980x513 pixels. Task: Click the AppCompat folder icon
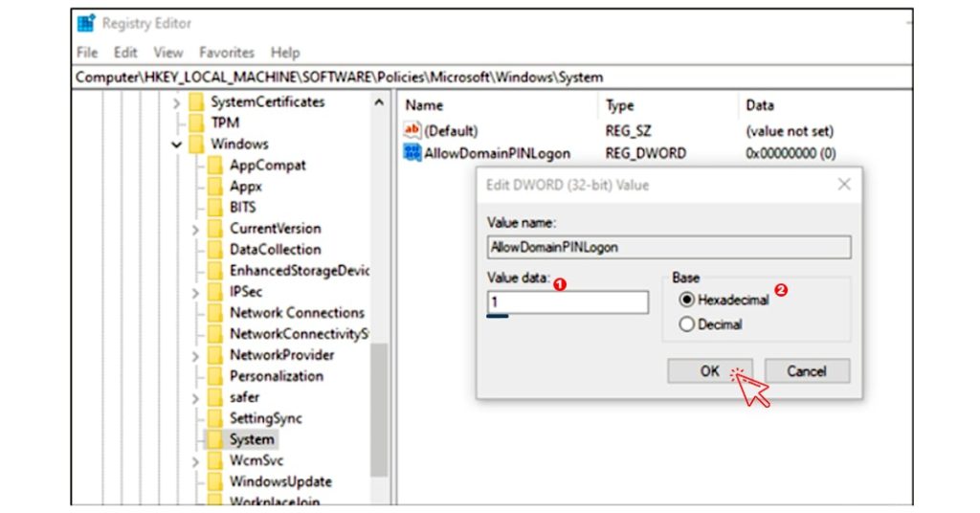215,166
